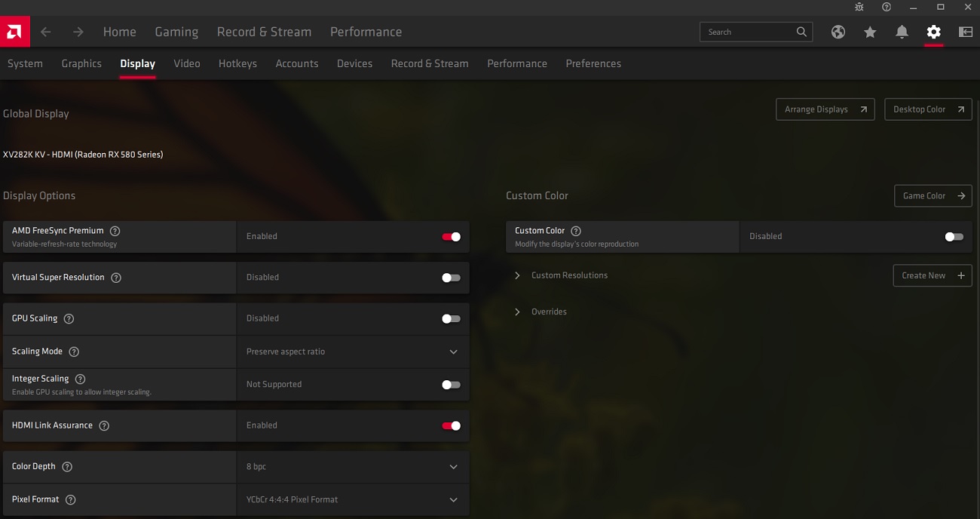Click the Arrange Displays button
Viewport: 980px width, 519px height.
[825, 109]
